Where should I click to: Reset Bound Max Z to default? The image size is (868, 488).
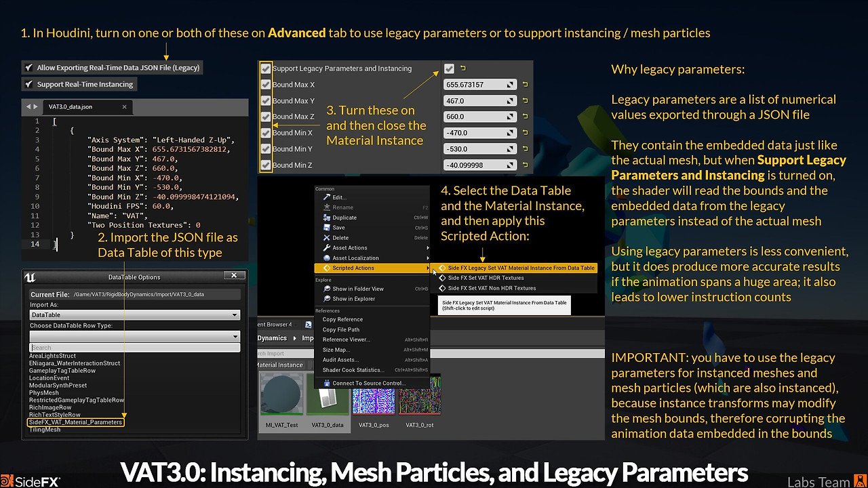tap(524, 117)
